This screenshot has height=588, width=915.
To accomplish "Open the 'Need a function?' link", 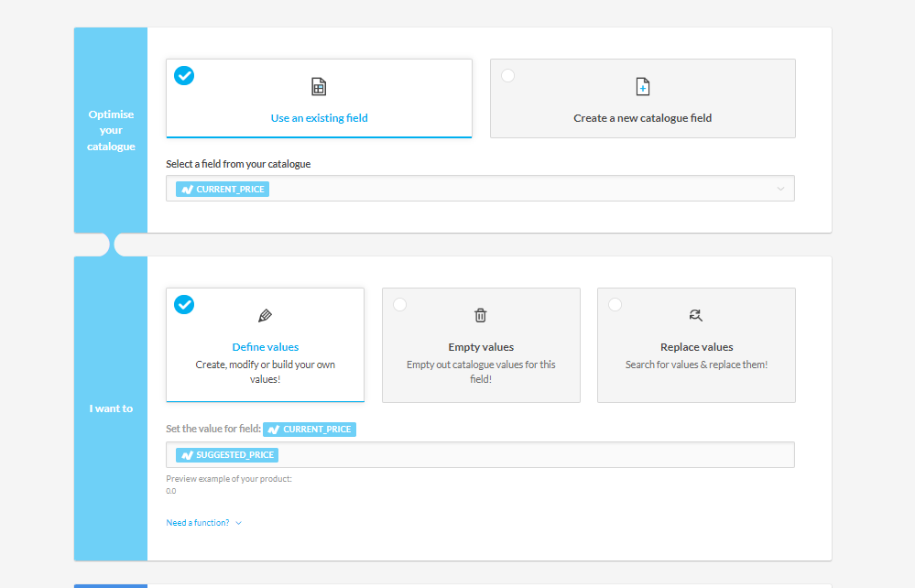I will pyautogui.click(x=197, y=523).
